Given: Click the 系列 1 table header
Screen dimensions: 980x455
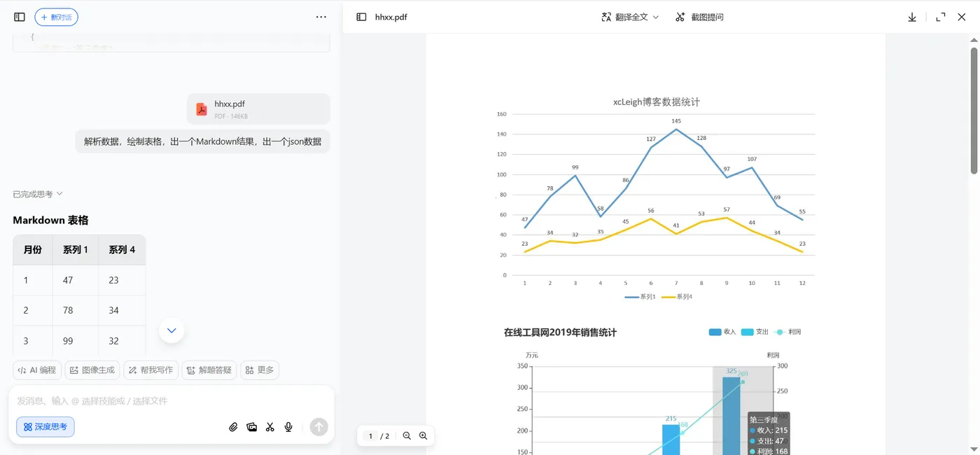Looking at the screenshot, I should click(x=76, y=250).
